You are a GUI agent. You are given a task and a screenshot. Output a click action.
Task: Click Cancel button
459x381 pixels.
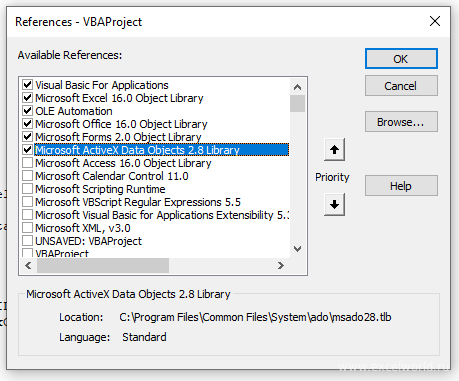pyautogui.click(x=401, y=86)
